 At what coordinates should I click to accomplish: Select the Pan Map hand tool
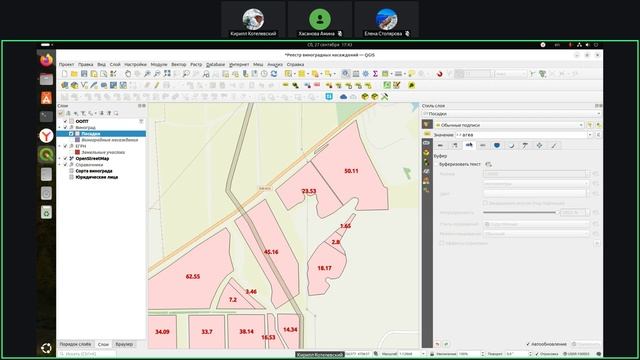point(128,74)
